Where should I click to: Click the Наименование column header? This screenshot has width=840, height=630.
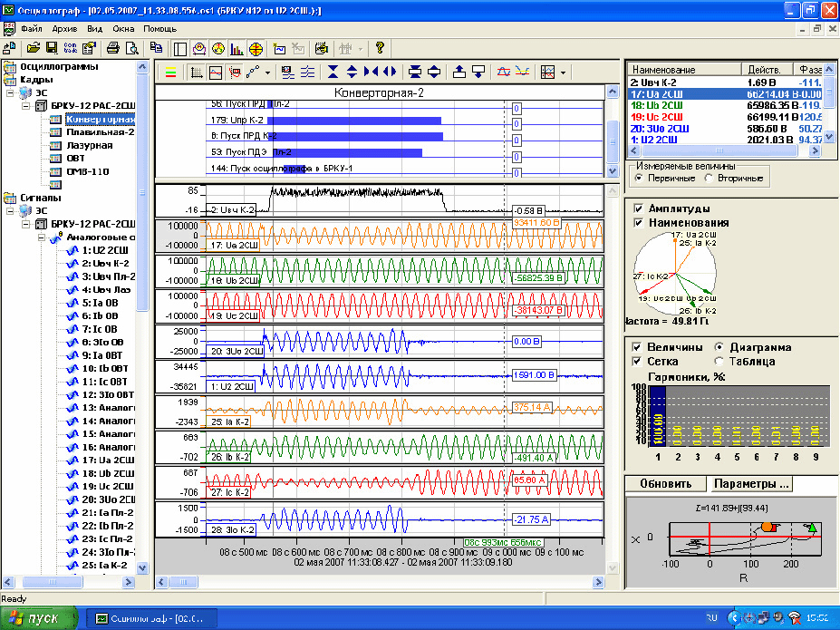[684, 69]
